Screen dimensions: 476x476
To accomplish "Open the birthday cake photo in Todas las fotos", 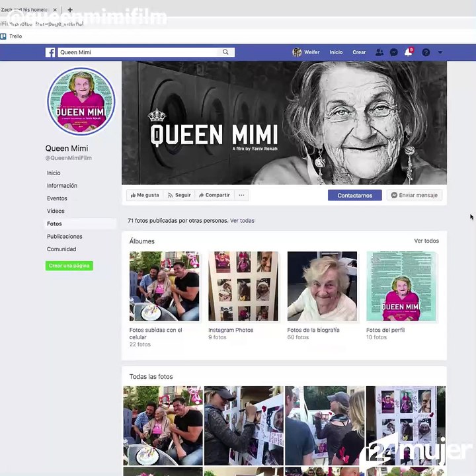I will 163,426.
